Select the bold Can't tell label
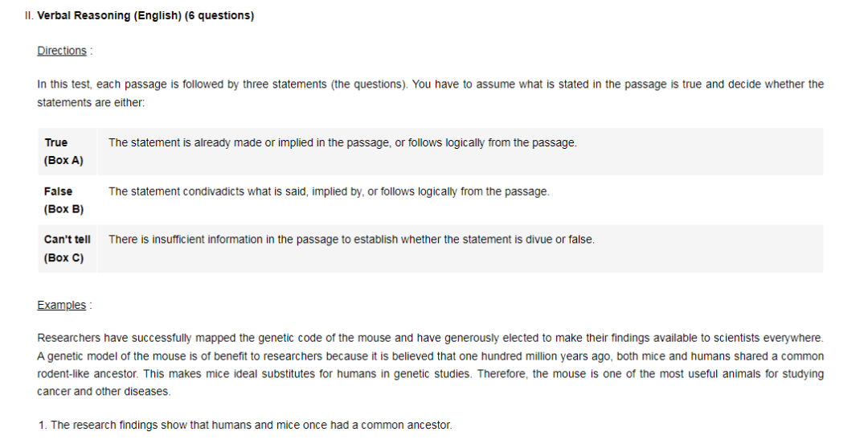 click(67, 240)
